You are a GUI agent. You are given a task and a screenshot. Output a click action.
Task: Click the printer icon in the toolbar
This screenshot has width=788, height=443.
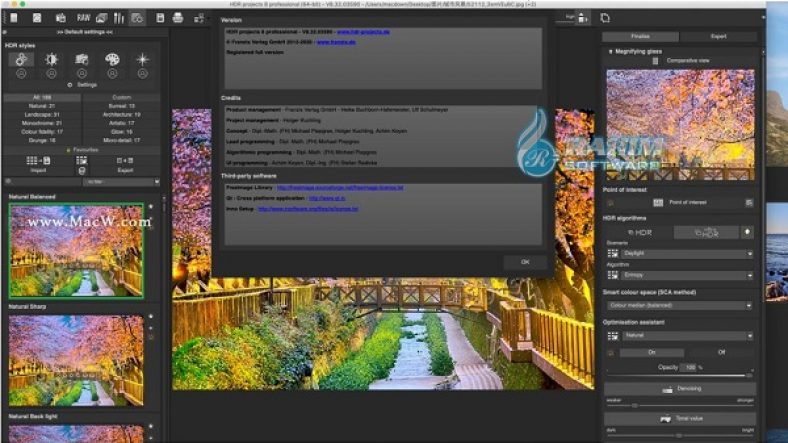(x=178, y=18)
